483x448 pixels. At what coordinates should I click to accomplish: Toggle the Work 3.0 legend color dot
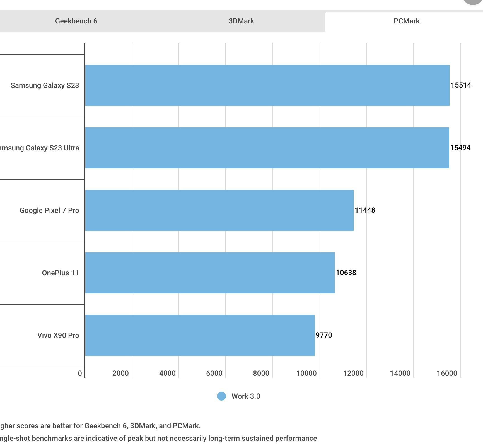(221, 396)
